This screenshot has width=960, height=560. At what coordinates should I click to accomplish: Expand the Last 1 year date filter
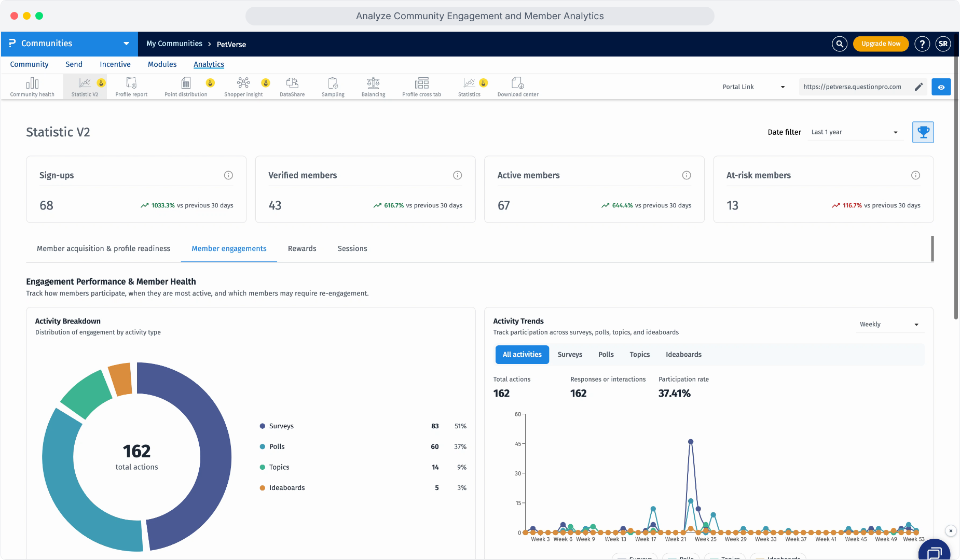coord(855,132)
